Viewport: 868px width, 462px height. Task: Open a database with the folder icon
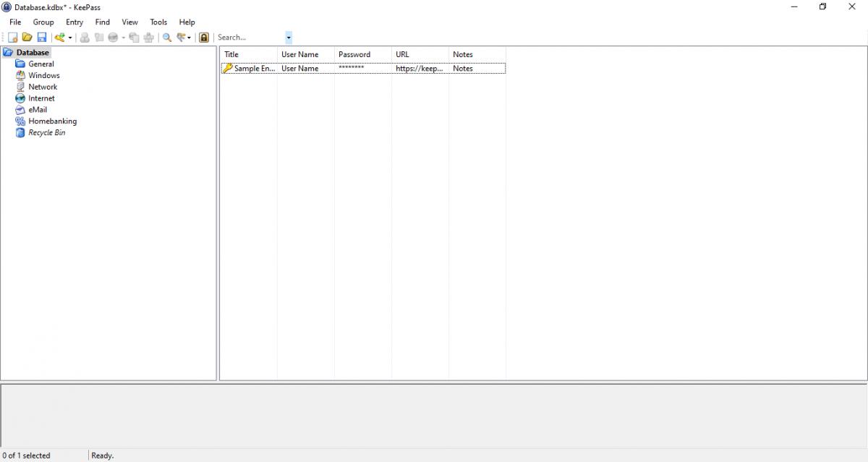coord(27,37)
